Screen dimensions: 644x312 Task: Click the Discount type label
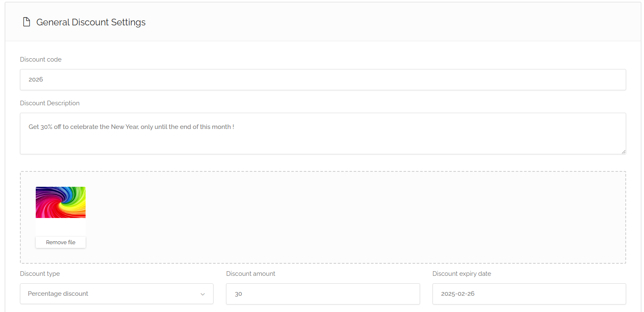coord(40,274)
